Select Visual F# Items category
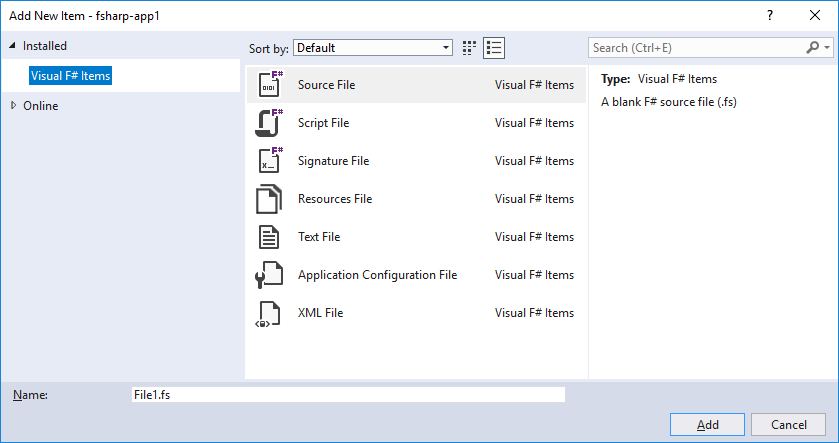 pyautogui.click(x=69, y=75)
